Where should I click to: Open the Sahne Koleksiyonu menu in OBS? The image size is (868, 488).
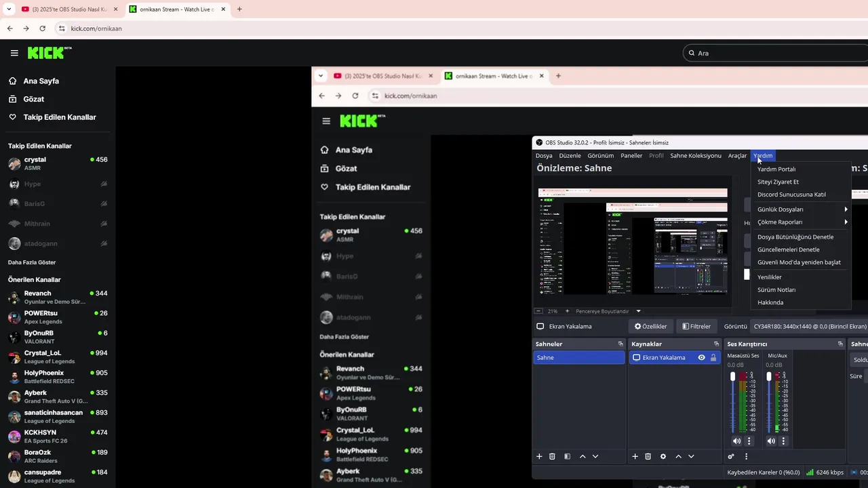(696, 156)
